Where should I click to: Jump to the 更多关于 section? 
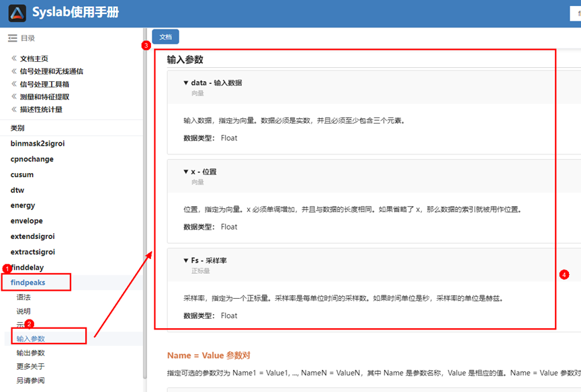[30, 366]
